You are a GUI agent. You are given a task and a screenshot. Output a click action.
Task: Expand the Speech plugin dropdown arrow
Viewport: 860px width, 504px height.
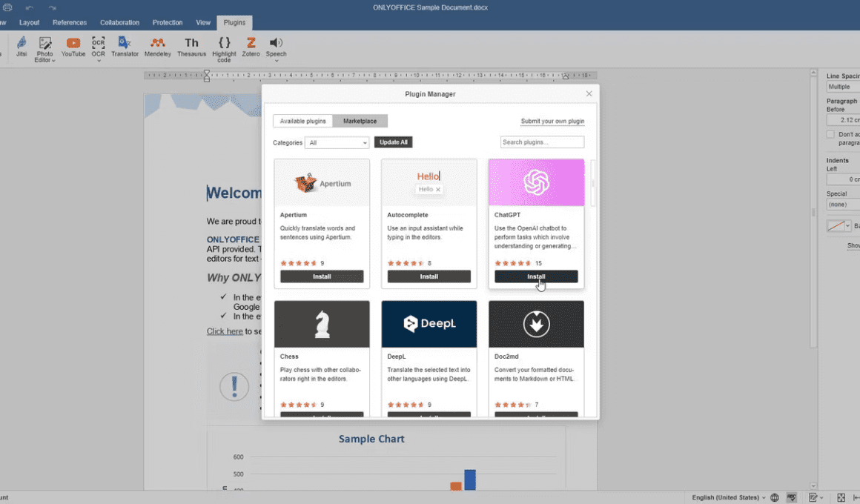(x=277, y=60)
